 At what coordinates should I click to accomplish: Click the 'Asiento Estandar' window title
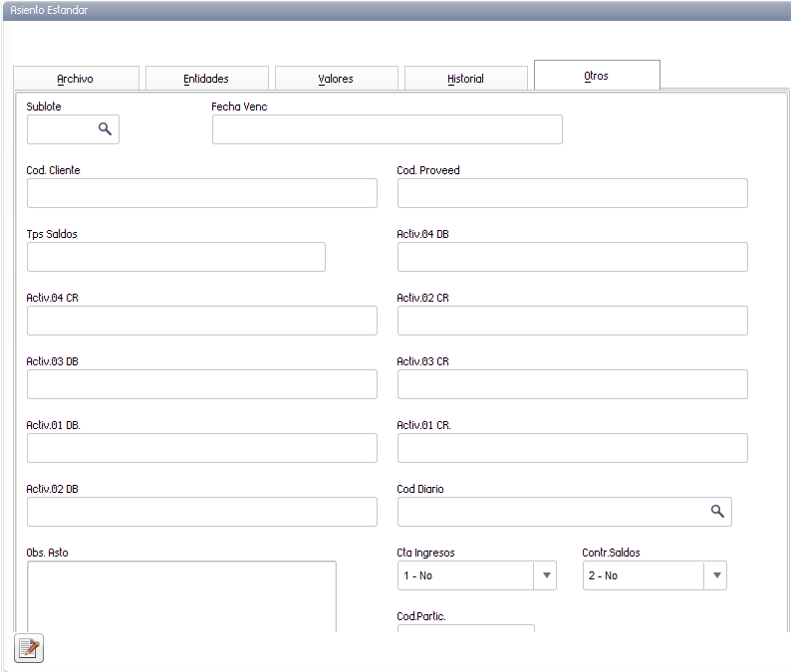click(49, 10)
